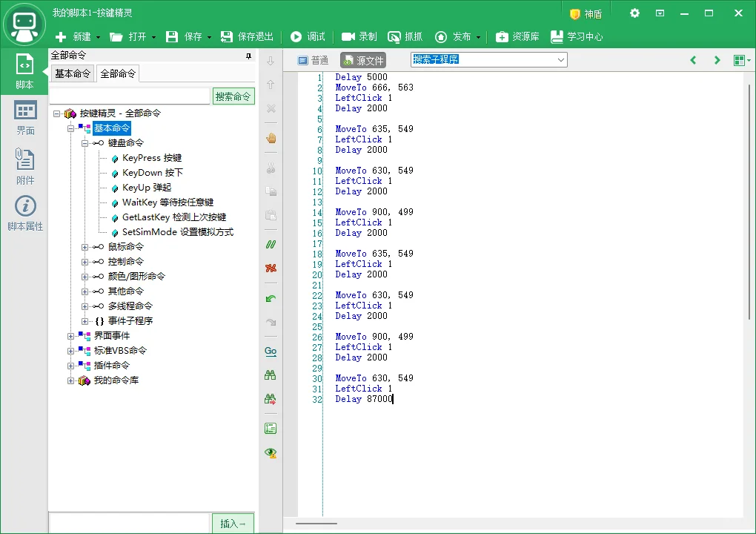
Task: Open 脚本属性 from the left sidebar
Action: tap(24, 214)
